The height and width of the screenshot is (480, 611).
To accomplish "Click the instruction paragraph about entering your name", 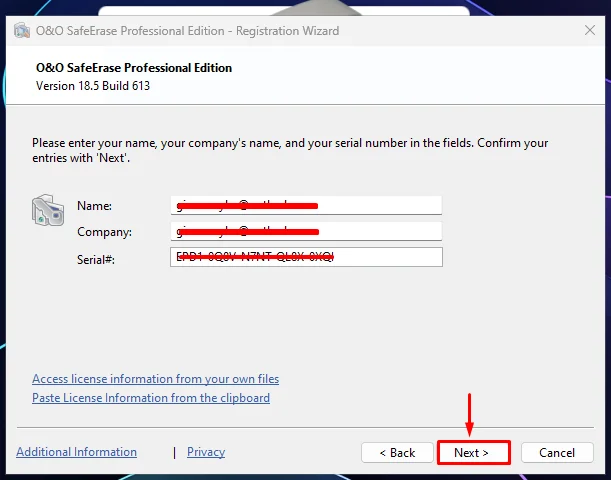I will click(290, 150).
